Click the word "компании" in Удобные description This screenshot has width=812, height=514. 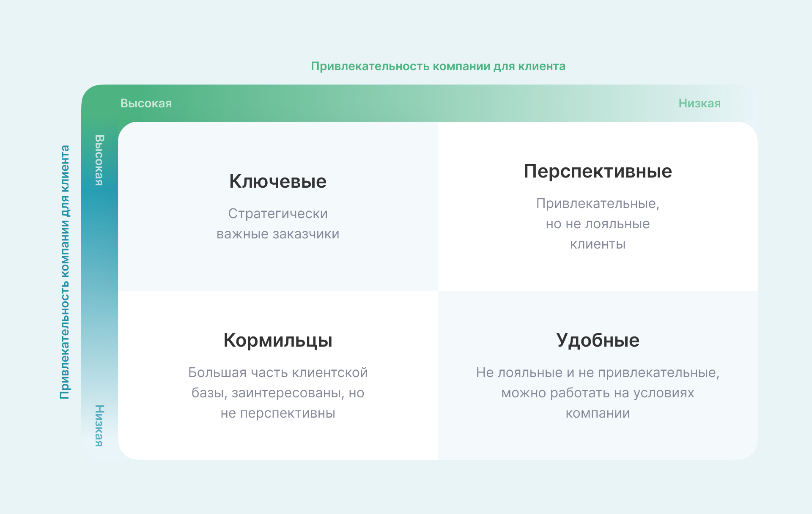(x=598, y=413)
